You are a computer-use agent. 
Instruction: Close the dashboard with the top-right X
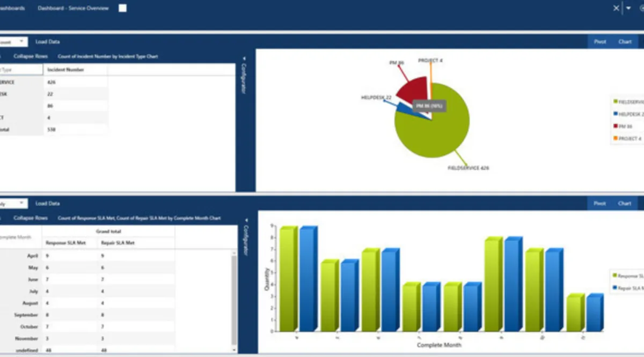[x=616, y=8]
